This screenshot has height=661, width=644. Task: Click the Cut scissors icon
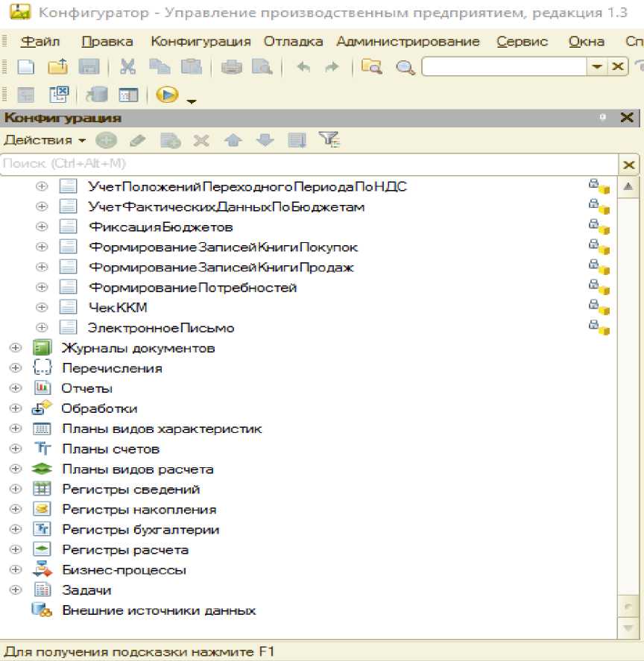click(x=127, y=66)
